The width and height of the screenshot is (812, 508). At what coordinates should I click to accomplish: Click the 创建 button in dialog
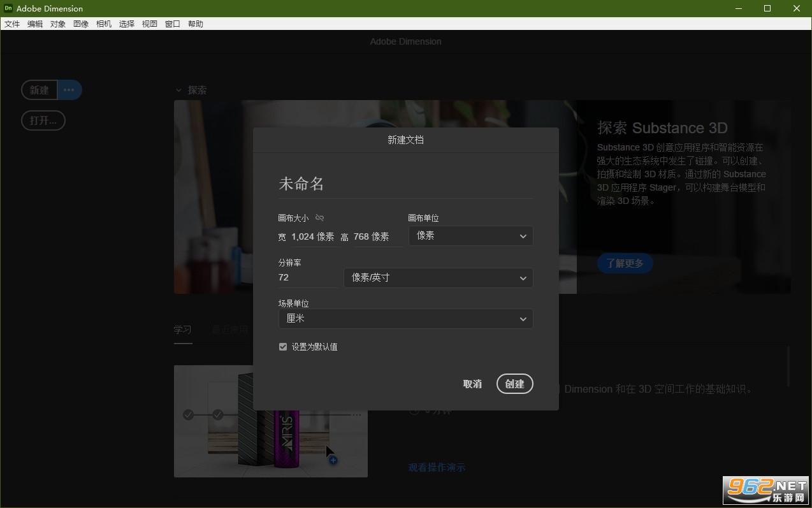(x=515, y=384)
